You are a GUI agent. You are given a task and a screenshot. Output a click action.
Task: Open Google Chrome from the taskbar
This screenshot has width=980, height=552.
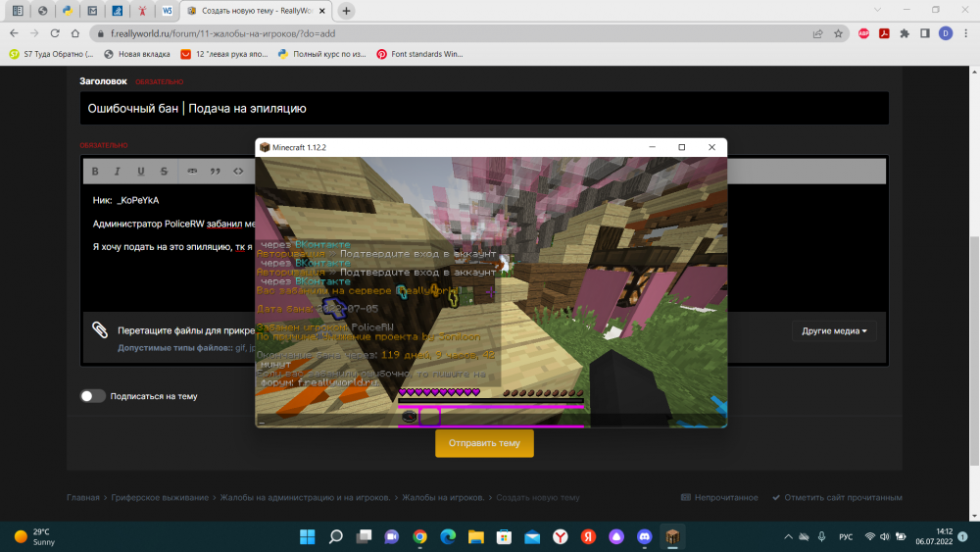420,536
